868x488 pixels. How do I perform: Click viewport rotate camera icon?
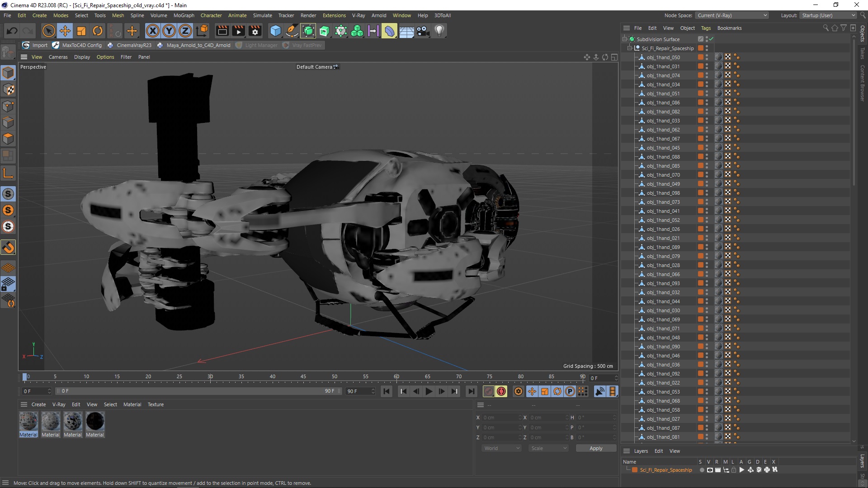(605, 57)
